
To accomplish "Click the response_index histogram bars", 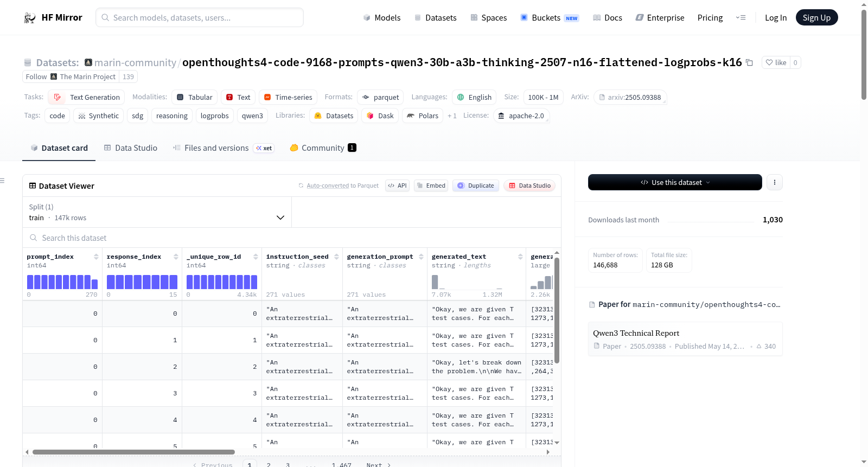I will (142, 282).
